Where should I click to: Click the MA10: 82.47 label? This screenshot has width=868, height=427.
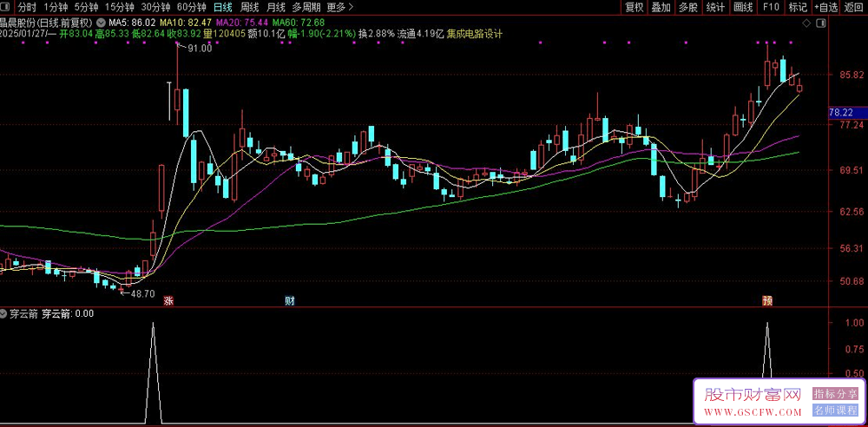tap(186, 23)
